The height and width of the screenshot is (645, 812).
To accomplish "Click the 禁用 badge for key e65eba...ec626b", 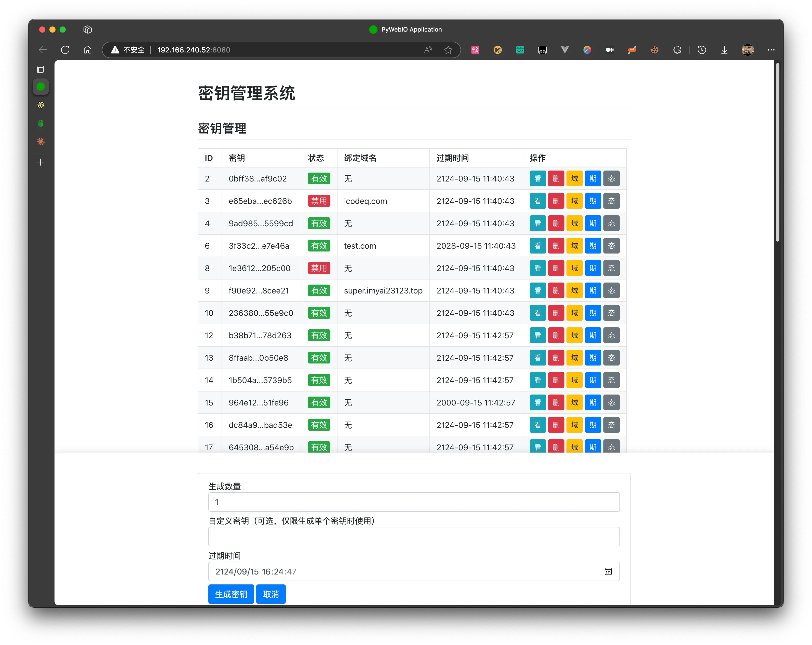I will 319,201.
